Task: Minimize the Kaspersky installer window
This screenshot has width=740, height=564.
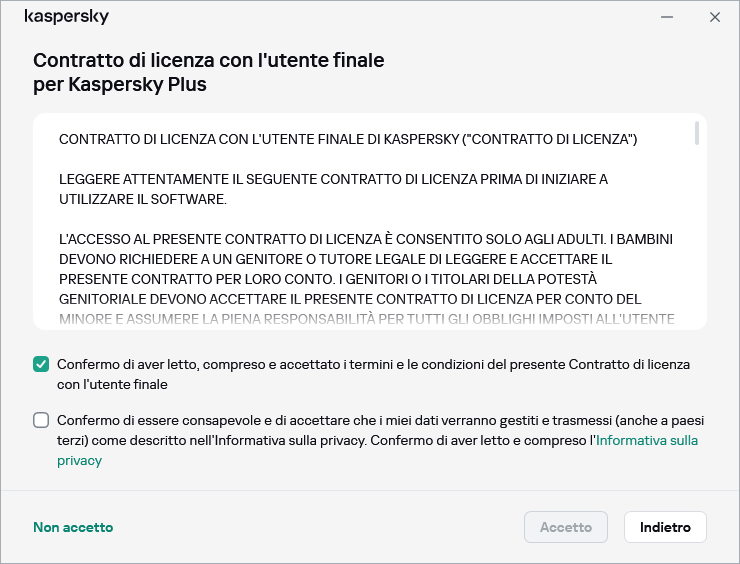Action: pos(667,17)
